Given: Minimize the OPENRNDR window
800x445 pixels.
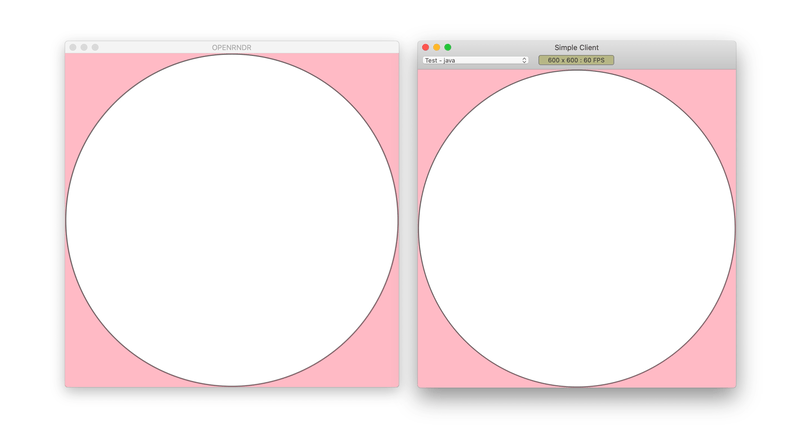Looking at the screenshot, I should (x=84, y=47).
